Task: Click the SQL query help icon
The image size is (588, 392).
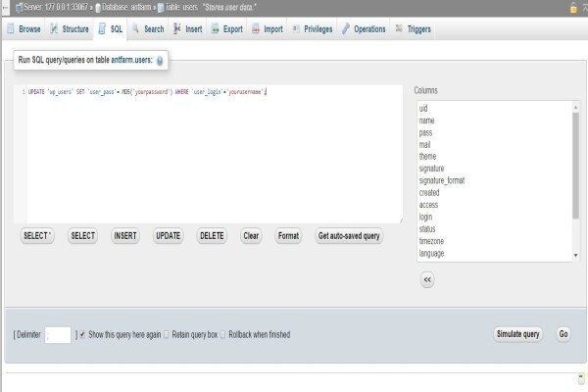Action: 160,61
